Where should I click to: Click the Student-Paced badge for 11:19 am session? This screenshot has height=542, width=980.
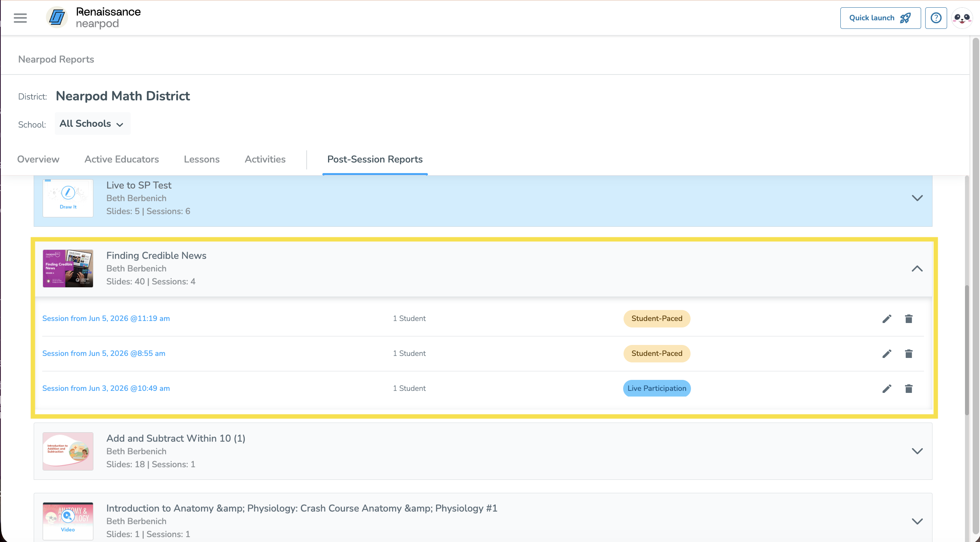click(657, 319)
